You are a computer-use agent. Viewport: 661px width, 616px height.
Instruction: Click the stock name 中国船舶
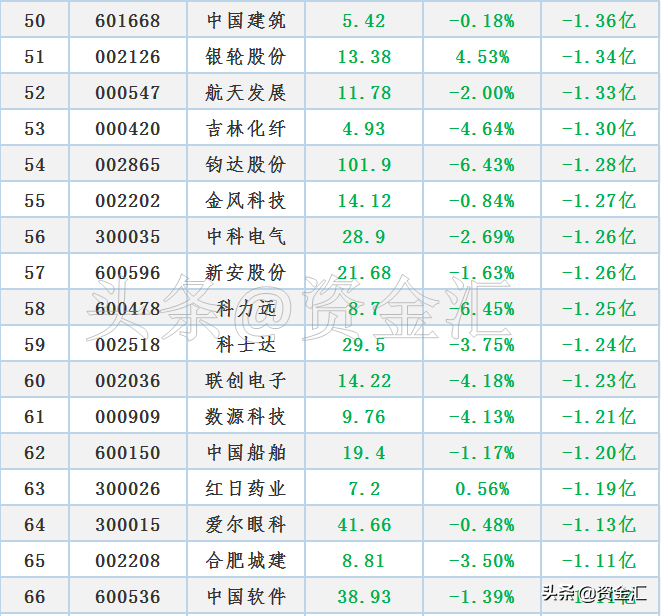[246, 453]
